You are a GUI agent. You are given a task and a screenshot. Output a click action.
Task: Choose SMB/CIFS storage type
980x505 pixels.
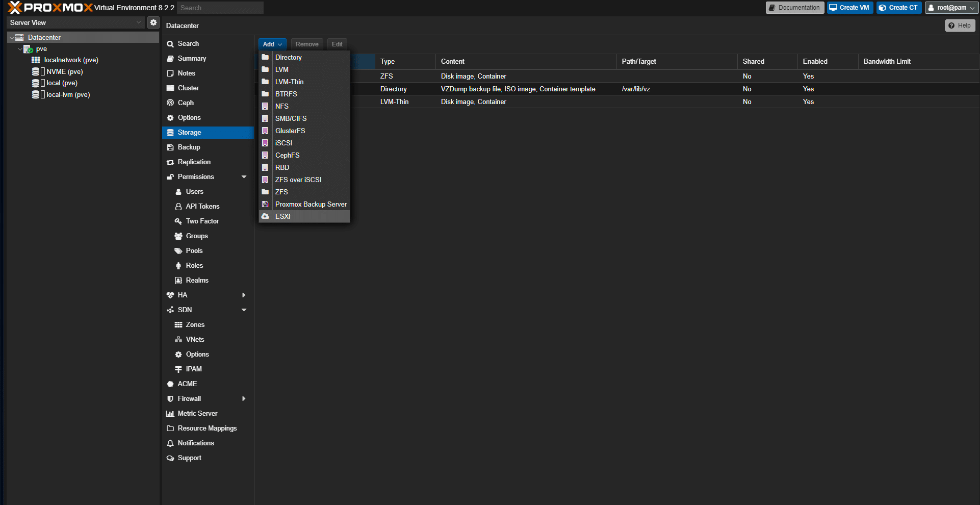tap(304, 118)
